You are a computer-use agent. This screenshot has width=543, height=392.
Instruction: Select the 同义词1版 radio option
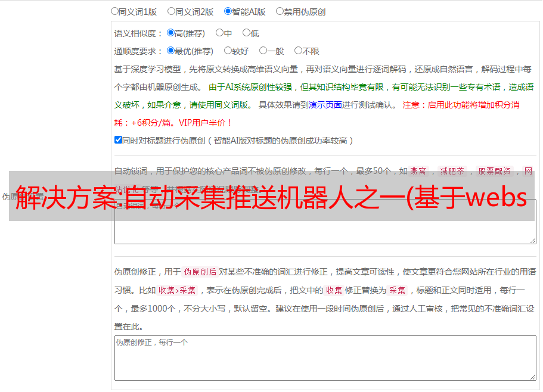(114, 11)
